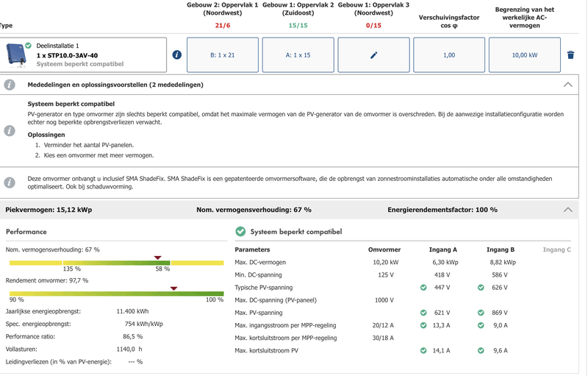Click the 10,00 kW AC power limit field

pyautogui.click(x=524, y=55)
